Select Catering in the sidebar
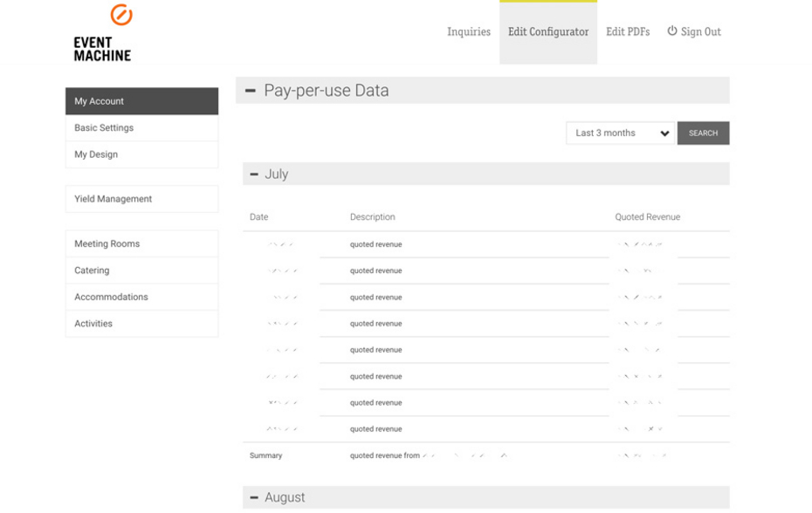 tap(141, 270)
